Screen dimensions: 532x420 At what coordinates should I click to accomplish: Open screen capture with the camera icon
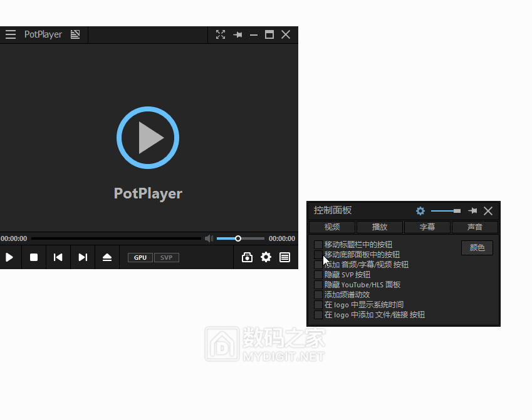246,257
